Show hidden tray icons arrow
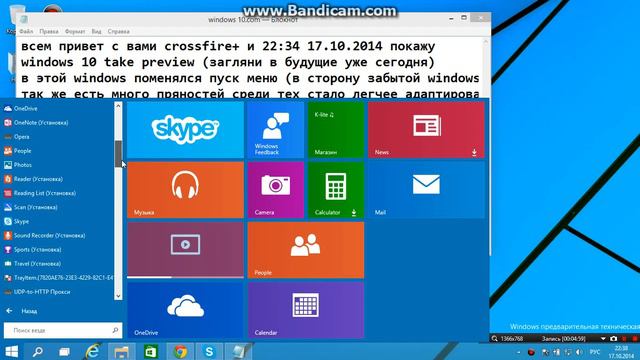Screen dimensions: 640x360 tap(518, 352)
